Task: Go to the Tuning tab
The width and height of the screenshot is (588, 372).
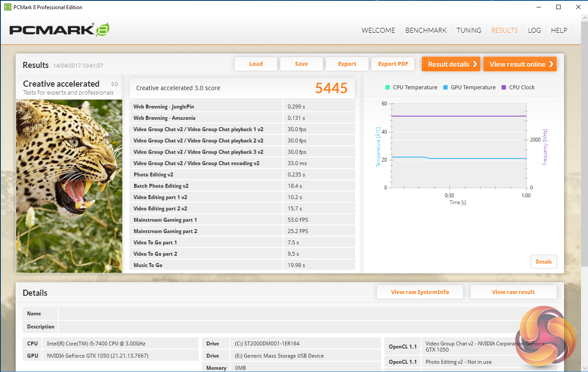Action: (469, 30)
